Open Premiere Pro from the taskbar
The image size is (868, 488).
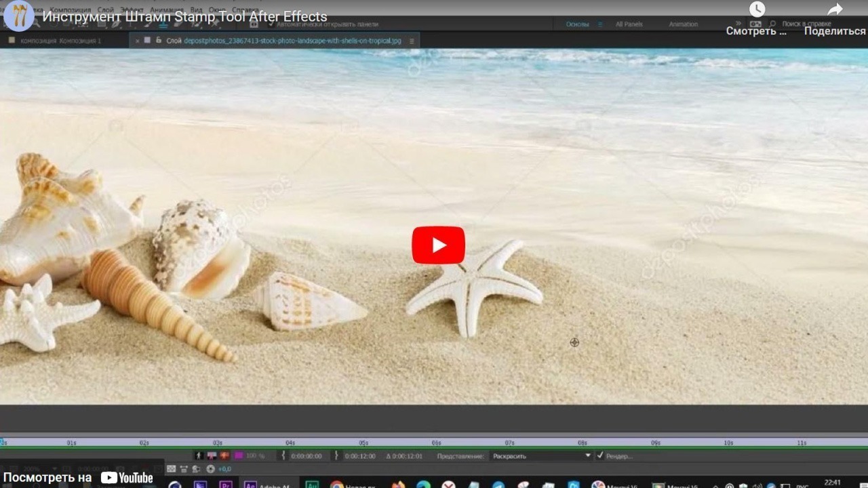click(x=226, y=484)
